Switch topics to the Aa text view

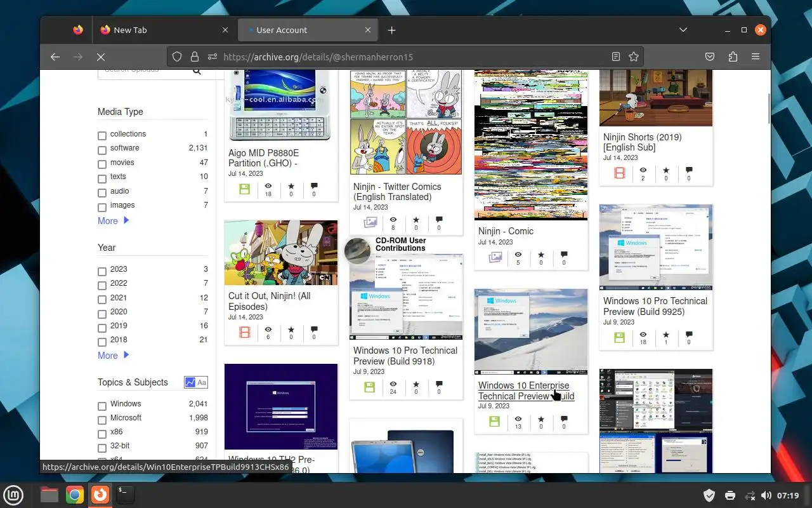202,382
